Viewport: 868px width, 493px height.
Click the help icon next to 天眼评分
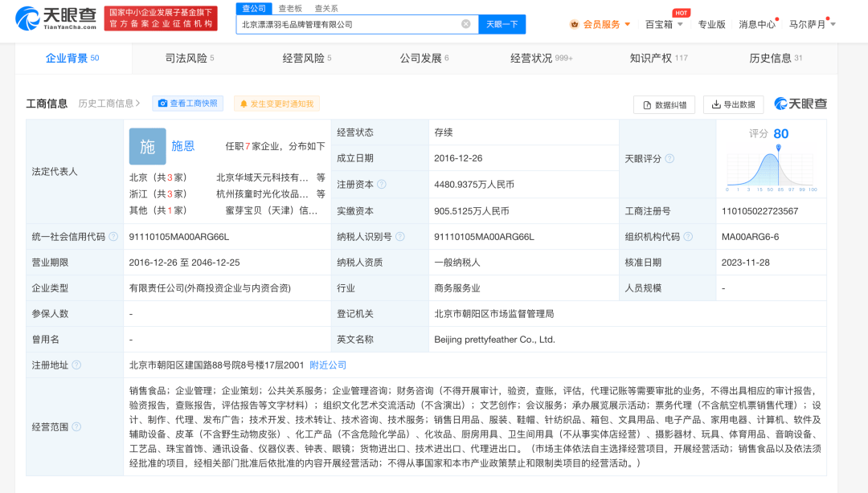pyautogui.click(x=669, y=159)
